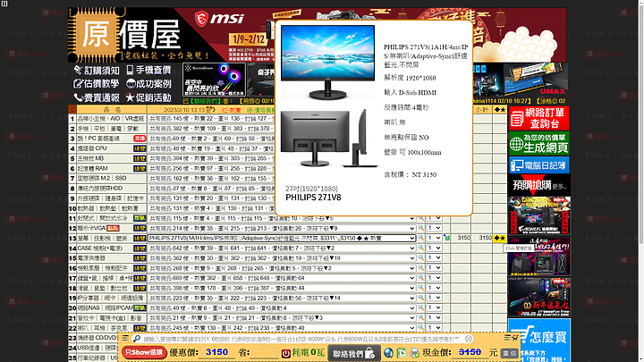The height and width of the screenshot is (362, 644).
Task: Open the 訂購須知 menu item
Action: pos(97,71)
